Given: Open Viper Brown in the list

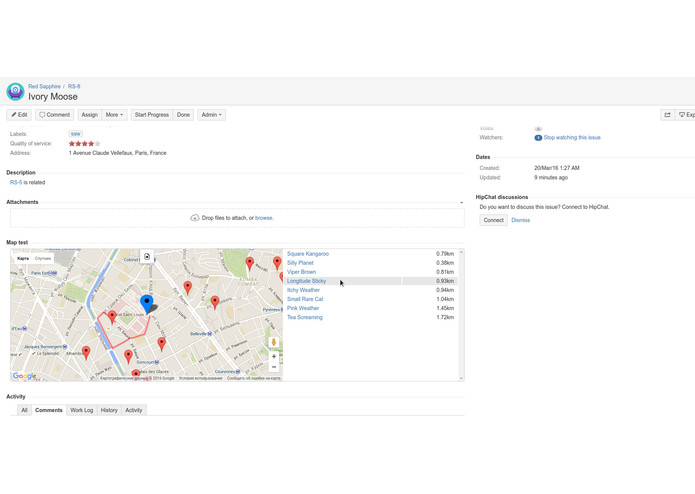Looking at the screenshot, I should pos(301,272).
